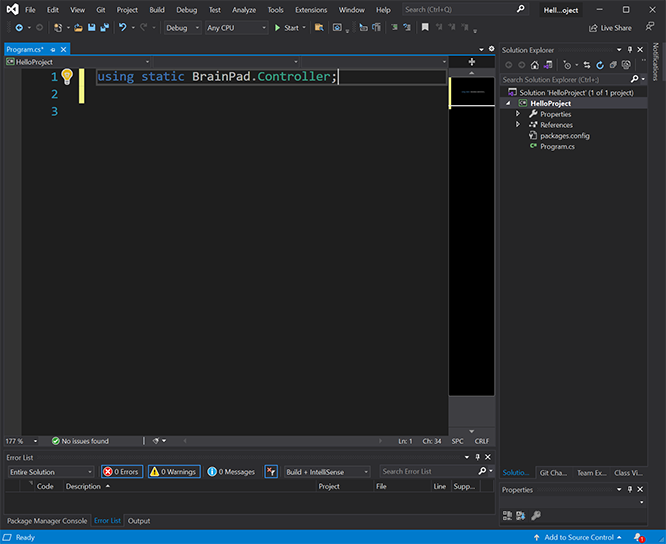666x544 pixels.
Task: Select packages.config in Solution Explorer
Action: click(564, 136)
